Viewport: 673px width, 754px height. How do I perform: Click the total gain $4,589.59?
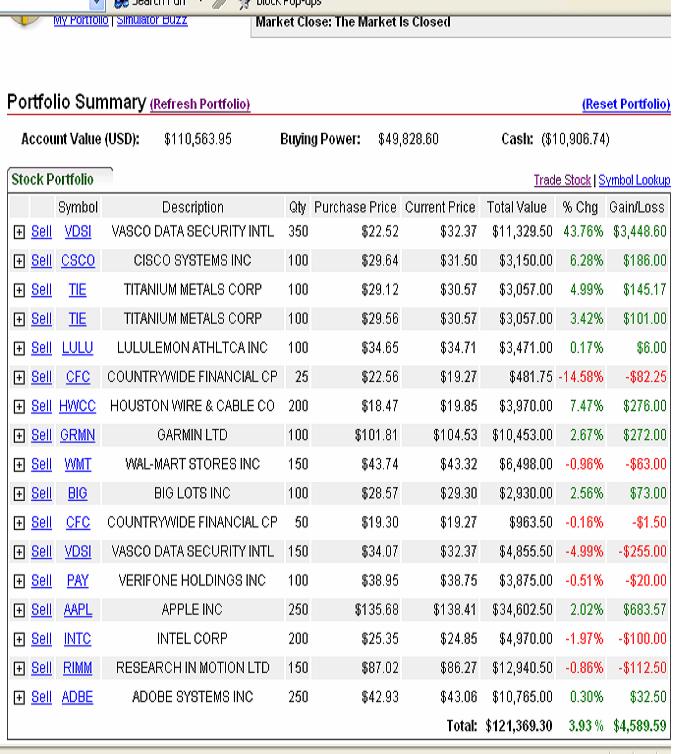639,726
